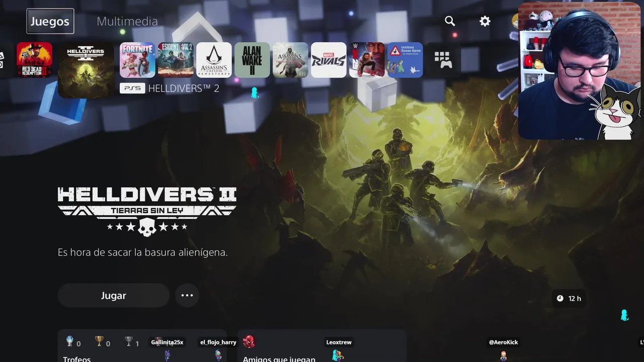Click the el_flojo_harry username label

[x=218, y=342]
